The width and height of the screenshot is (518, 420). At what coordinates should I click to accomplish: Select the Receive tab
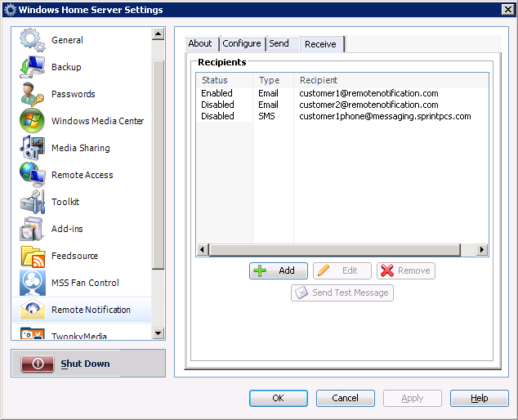(322, 44)
